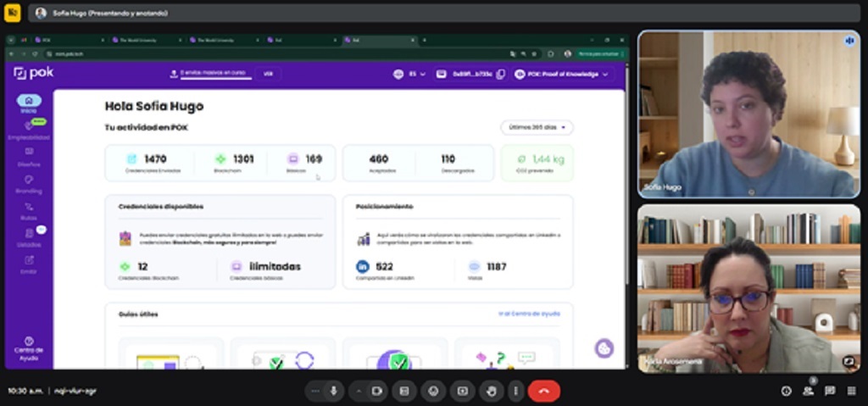Click the 0xB9f wallet address text
The image size is (868, 406).
click(472, 75)
